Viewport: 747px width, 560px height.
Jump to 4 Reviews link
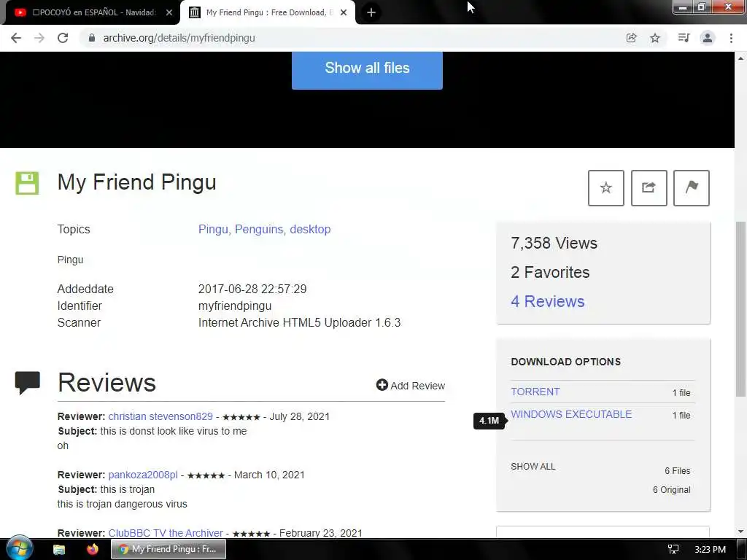(x=547, y=301)
